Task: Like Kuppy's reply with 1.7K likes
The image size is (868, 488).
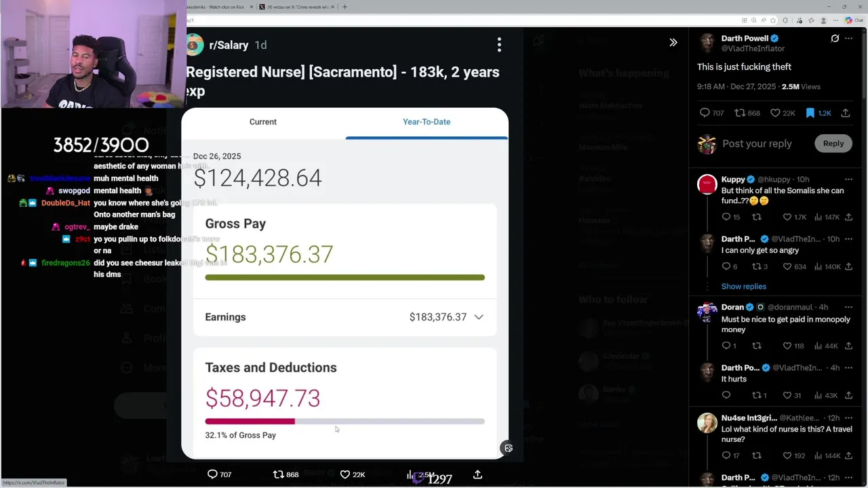Action: point(787,217)
